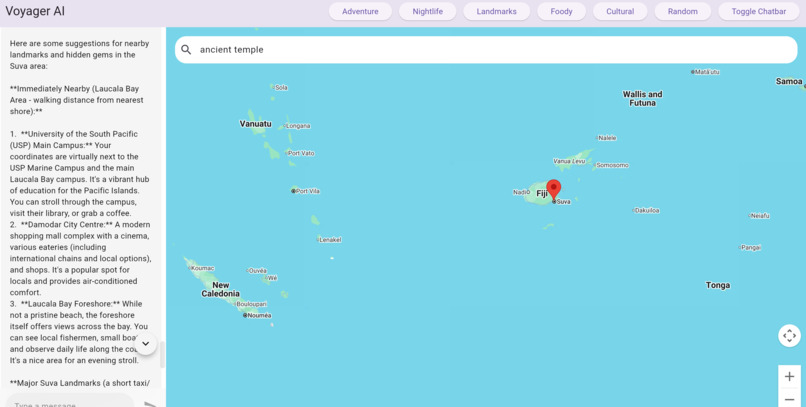
Task: Select the Adventure category
Action: (x=360, y=11)
